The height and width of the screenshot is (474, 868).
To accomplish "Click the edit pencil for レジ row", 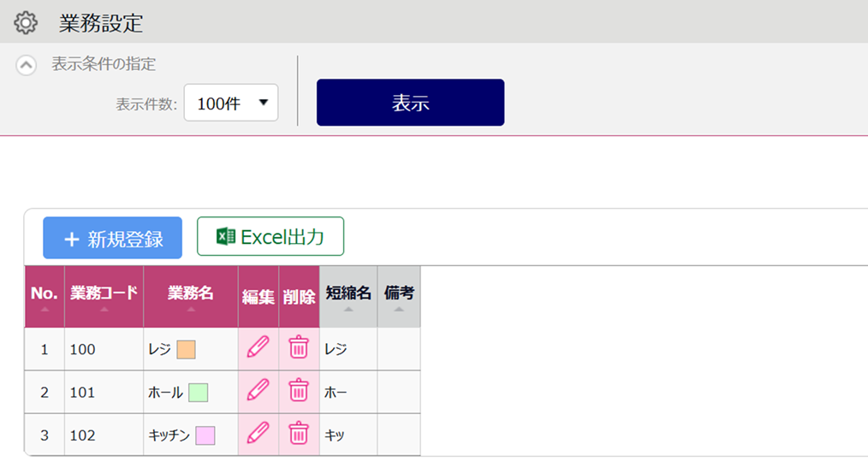I will click(x=258, y=347).
